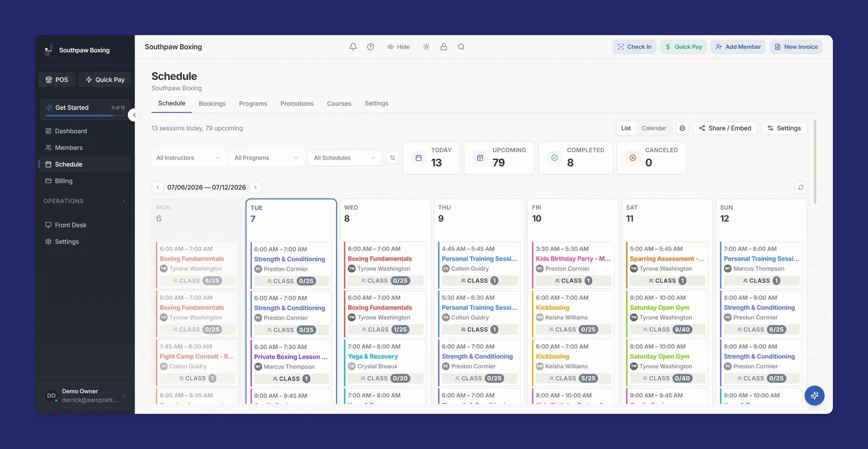The height and width of the screenshot is (449, 868).
Task: Open Billing in sidebar
Action: click(x=85, y=181)
